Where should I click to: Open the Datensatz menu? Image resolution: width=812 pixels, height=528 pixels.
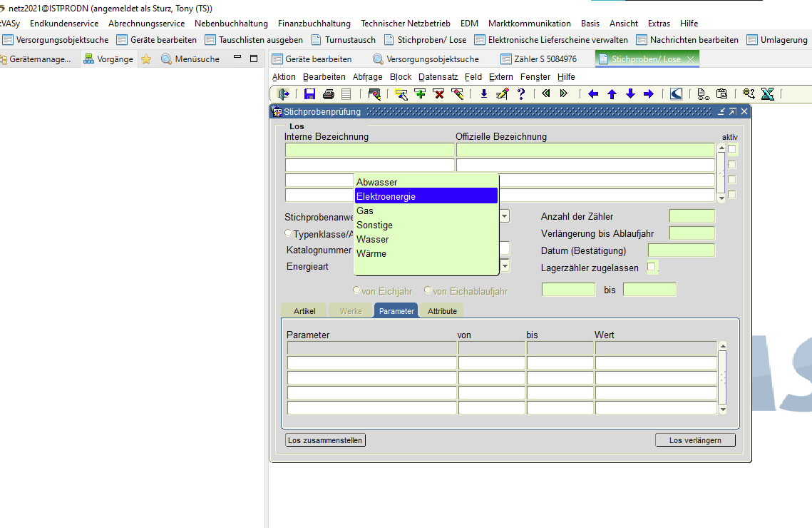438,76
